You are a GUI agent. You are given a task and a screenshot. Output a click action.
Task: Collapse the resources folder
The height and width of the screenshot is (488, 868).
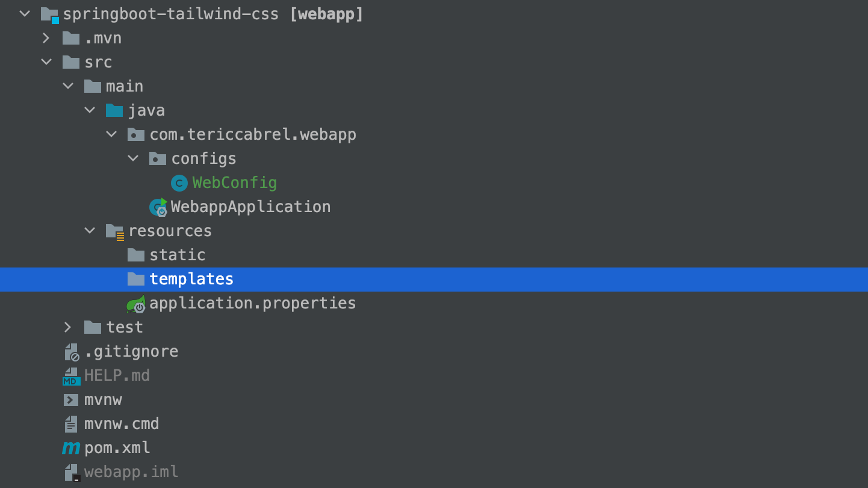90,230
